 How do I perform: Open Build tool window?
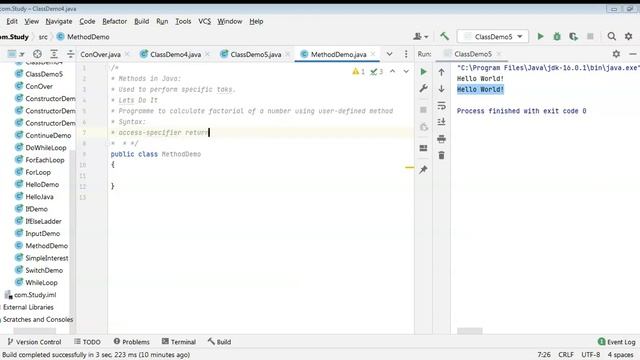tap(220, 342)
